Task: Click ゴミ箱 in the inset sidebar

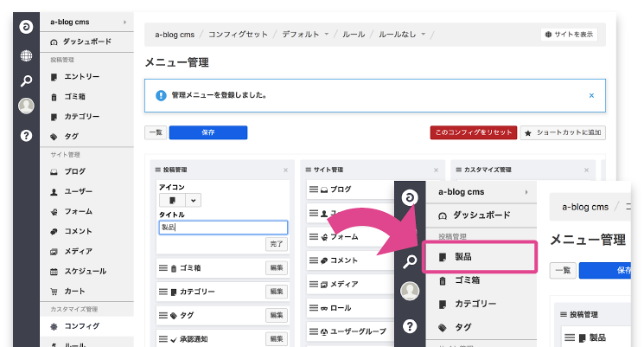Action: click(481, 280)
